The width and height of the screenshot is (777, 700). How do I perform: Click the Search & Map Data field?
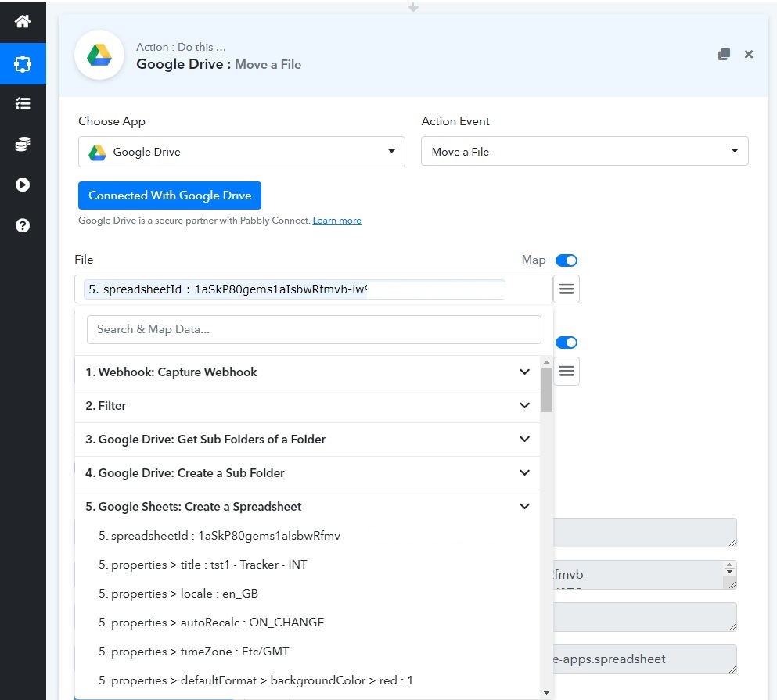click(x=314, y=329)
